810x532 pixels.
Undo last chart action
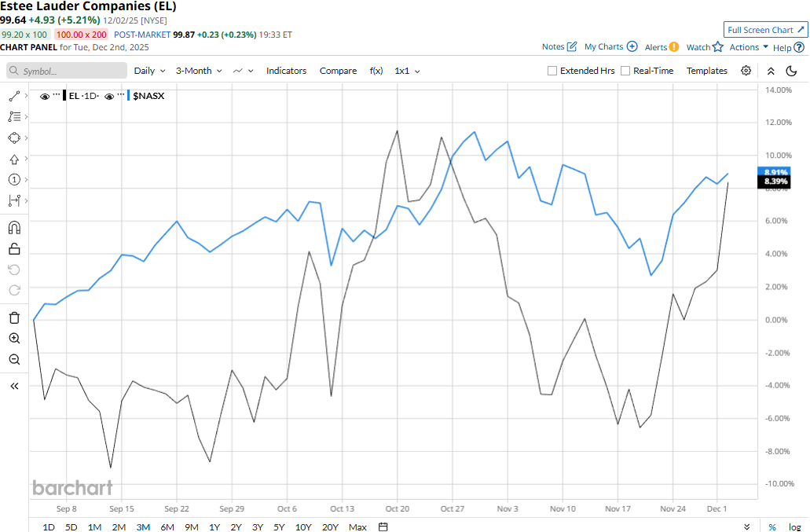(x=14, y=270)
